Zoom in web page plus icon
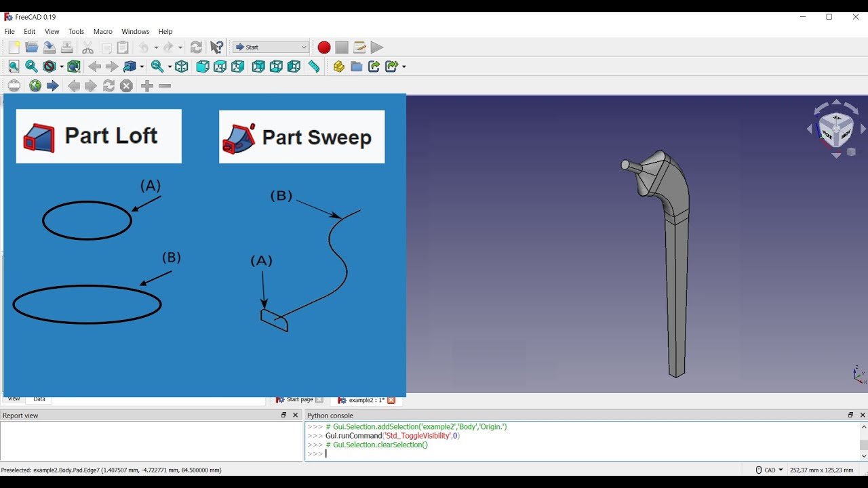The height and width of the screenshot is (488, 868). tap(147, 86)
